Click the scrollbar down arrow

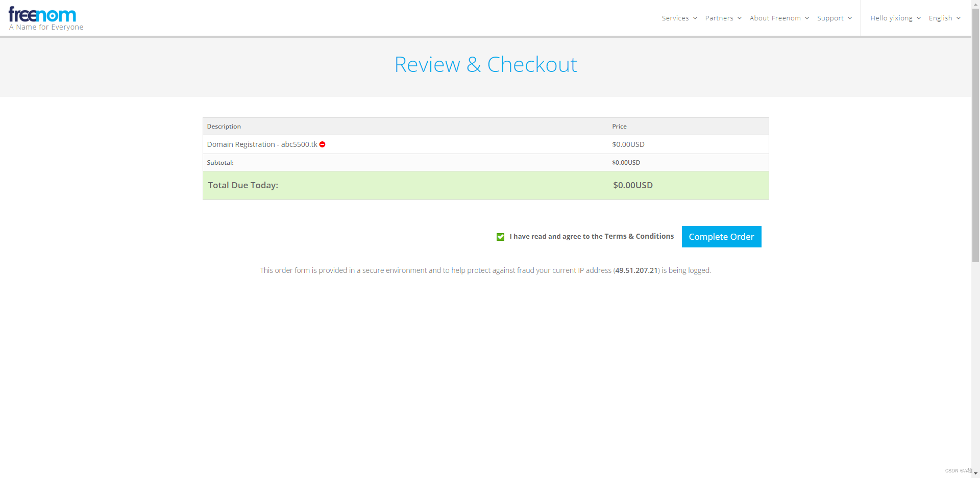coord(975,473)
